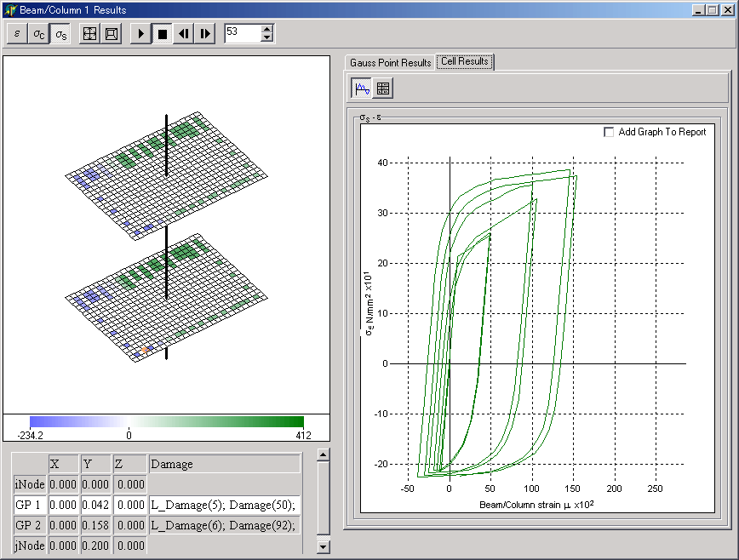Switch to concrete stress σc view
The height and width of the screenshot is (560, 739).
tap(39, 34)
